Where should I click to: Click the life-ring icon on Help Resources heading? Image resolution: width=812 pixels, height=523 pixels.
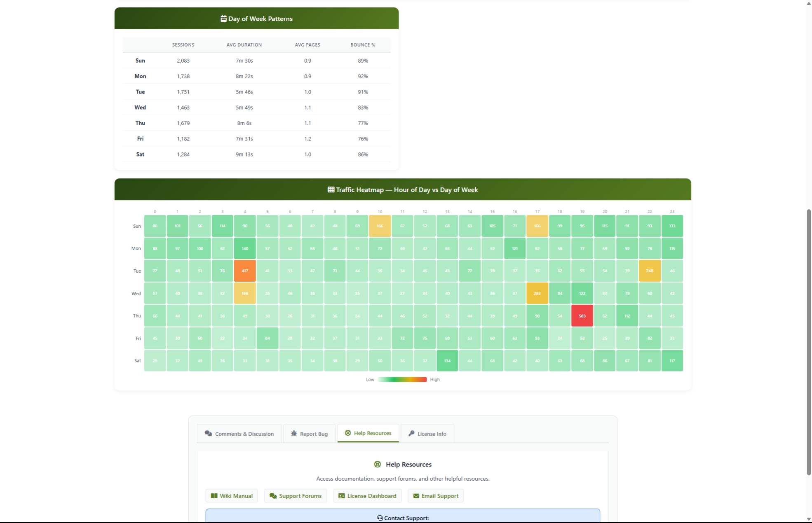(x=378, y=464)
